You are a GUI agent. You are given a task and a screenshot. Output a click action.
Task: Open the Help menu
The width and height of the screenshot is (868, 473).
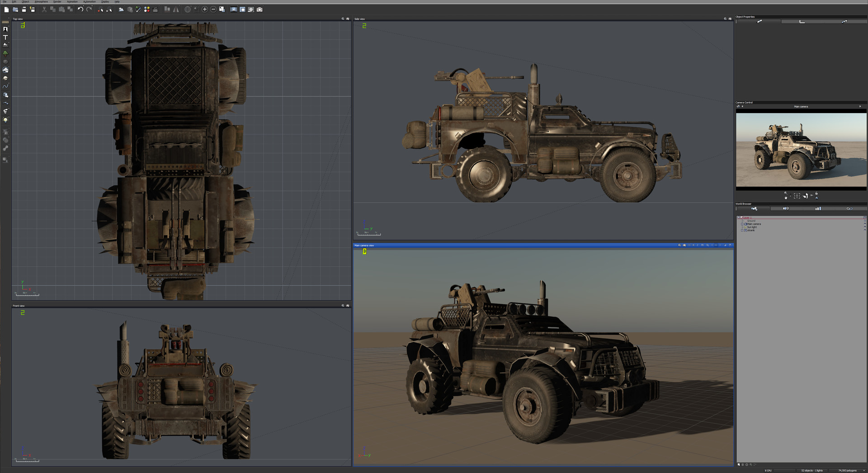click(117, 2)
